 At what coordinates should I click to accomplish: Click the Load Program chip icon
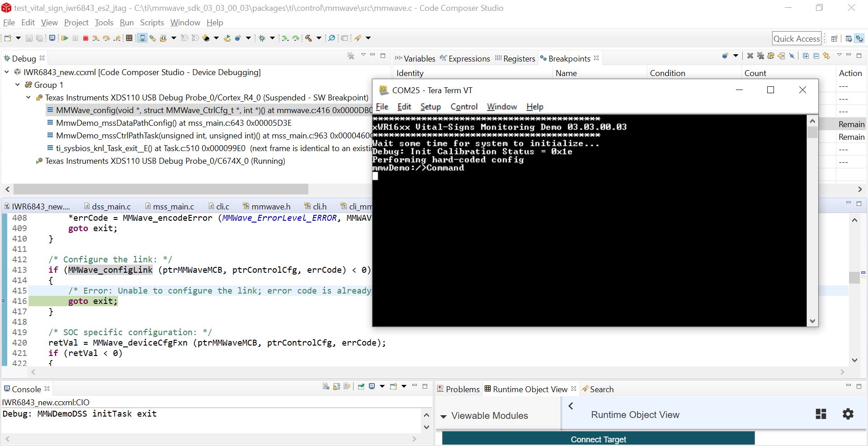pos(206,38)
